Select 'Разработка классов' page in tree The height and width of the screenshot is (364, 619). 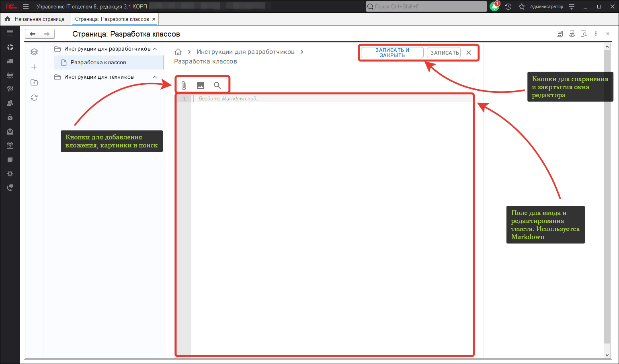(98, 63)
